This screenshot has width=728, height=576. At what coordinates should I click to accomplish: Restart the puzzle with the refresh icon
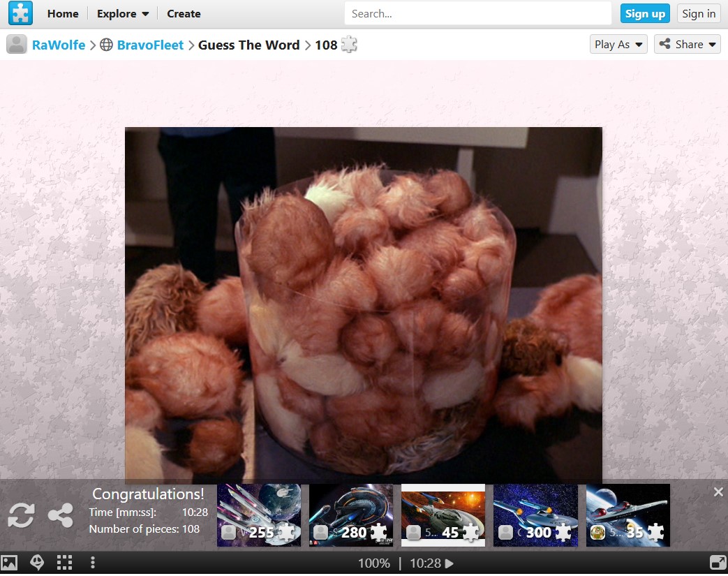[x=20, y=516]
